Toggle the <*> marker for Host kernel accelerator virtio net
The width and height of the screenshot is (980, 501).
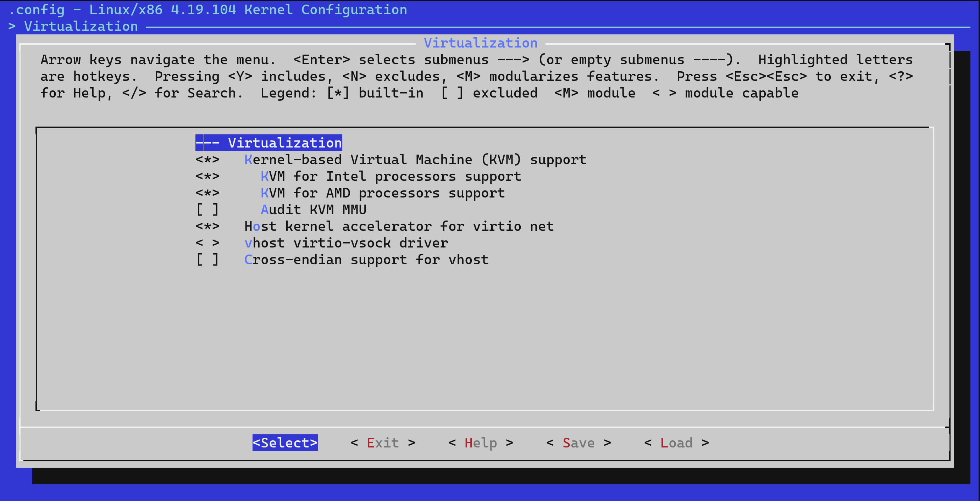(207, 226)
